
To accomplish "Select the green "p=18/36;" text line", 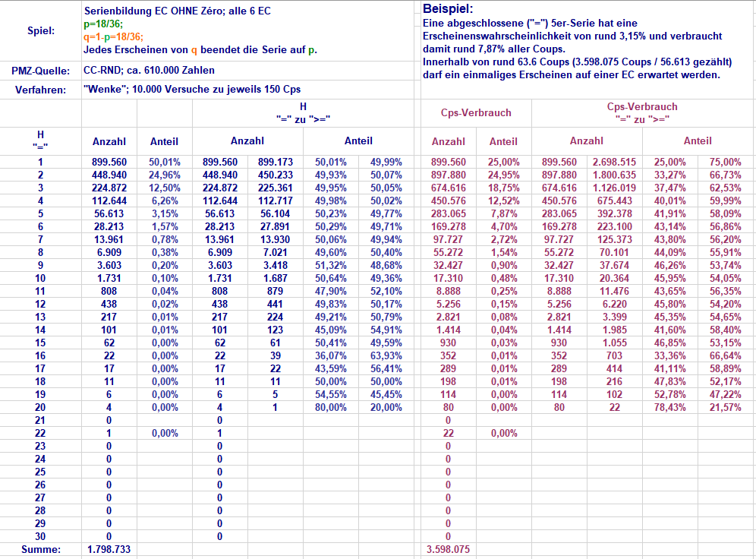I will pyautogui.click(x=102, y=24).
